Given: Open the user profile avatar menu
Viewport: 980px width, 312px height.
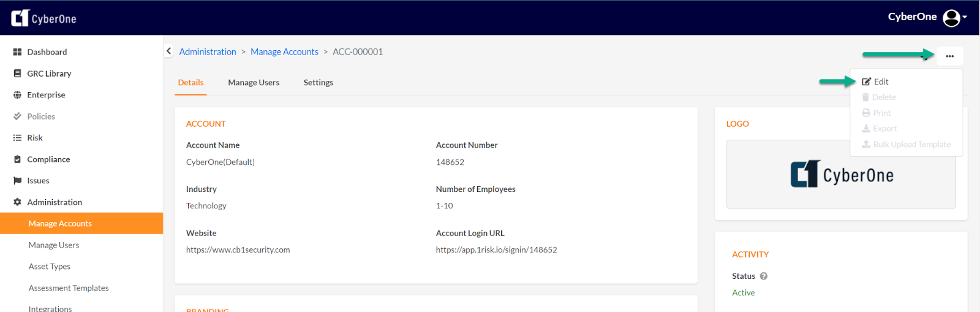Looking at the screenshot, I should 951,18.
